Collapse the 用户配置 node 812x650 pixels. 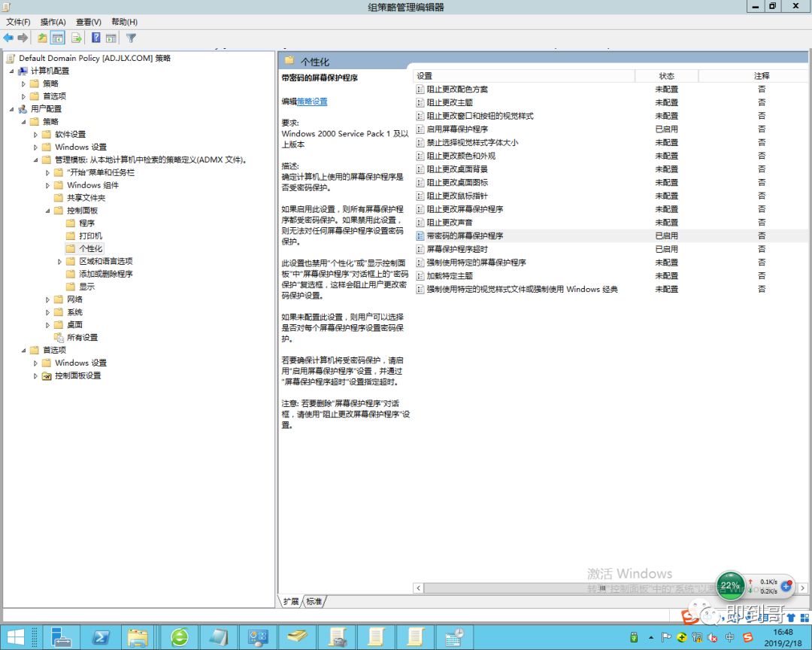pyautogui.click(x=11, y=109)
